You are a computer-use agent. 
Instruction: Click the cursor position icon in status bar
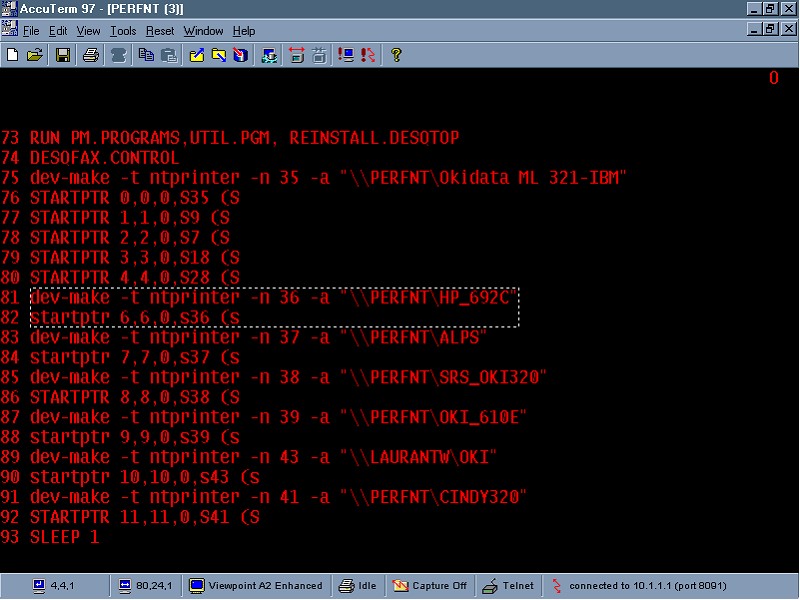(x=39, y=586)
